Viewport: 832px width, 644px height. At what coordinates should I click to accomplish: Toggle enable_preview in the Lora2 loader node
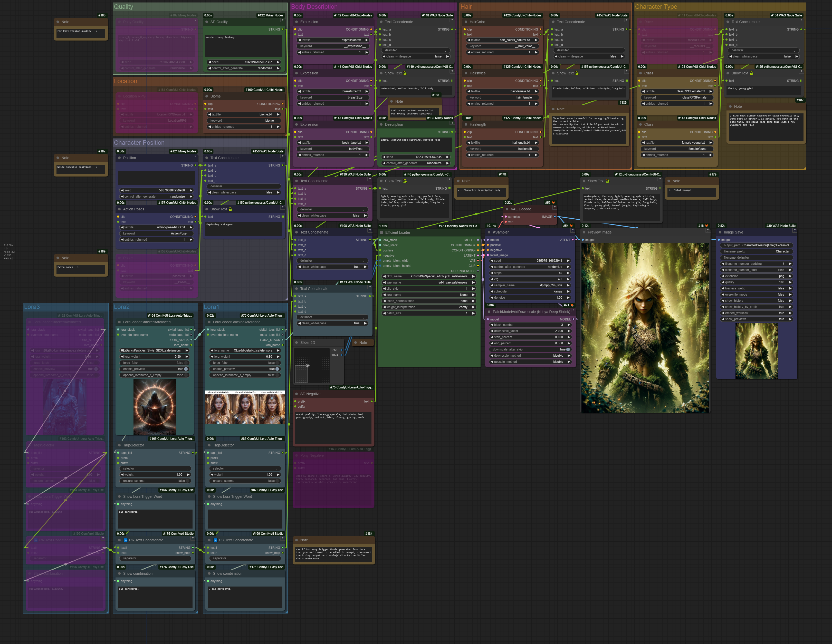pyautogui.click(x=186, y=369)
